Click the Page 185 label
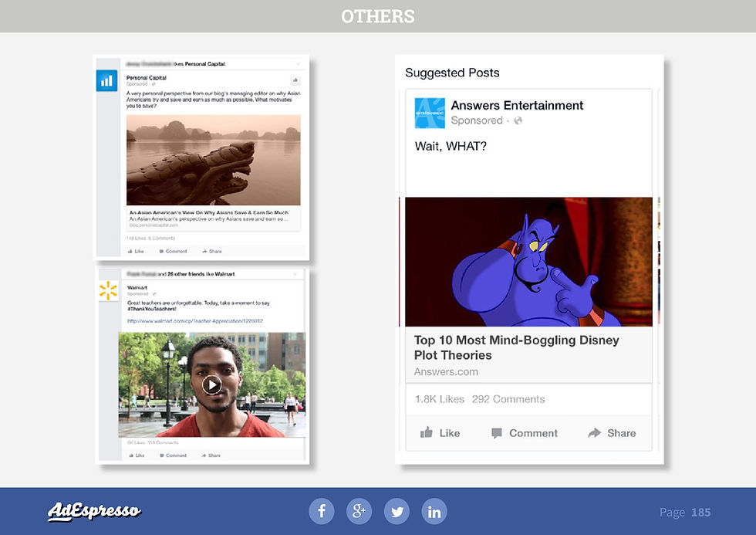The height and width of the screenshot is (535, 756). (x=685, y=513)
